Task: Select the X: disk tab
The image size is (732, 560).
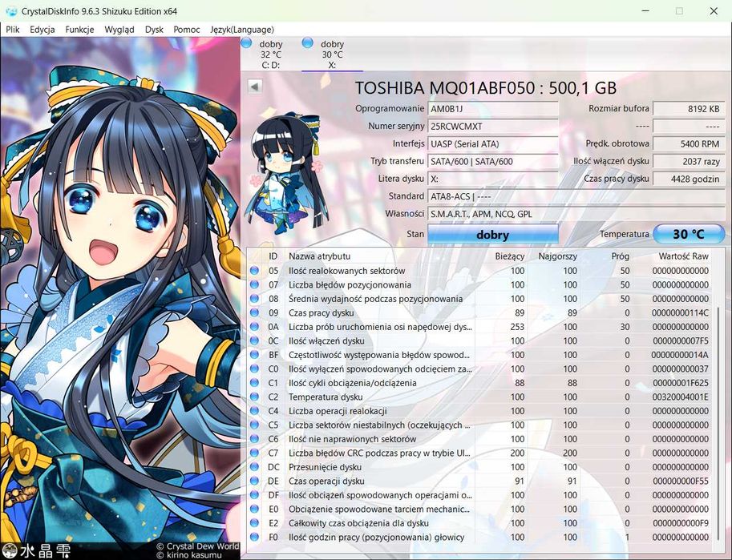Action: click(x=332, y=54)
